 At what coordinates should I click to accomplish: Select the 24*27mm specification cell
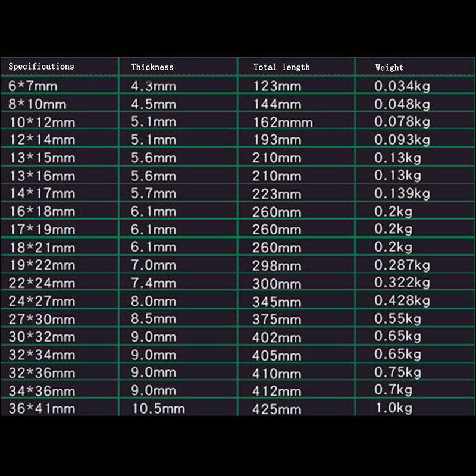coord(42,302)
